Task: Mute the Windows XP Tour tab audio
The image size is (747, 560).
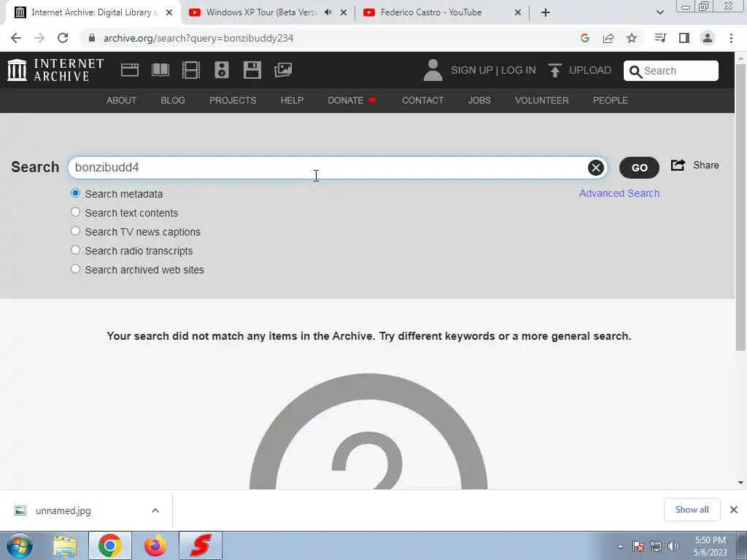Action: coord(328,12)
